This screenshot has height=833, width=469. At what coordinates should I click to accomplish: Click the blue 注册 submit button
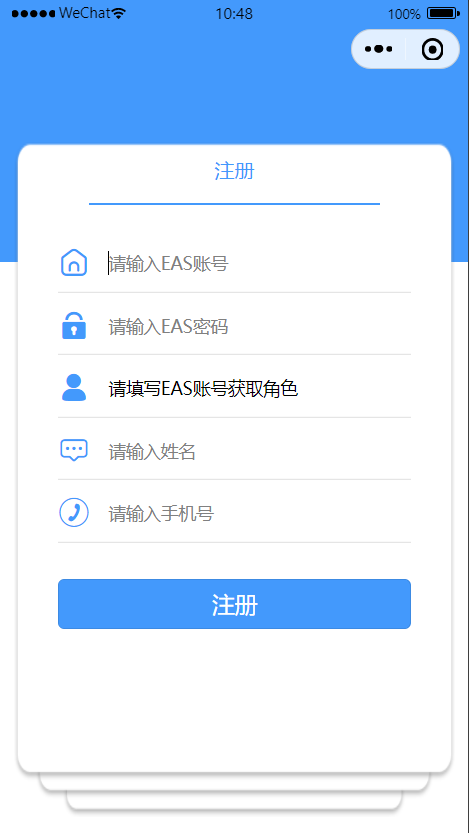point(234,604)
